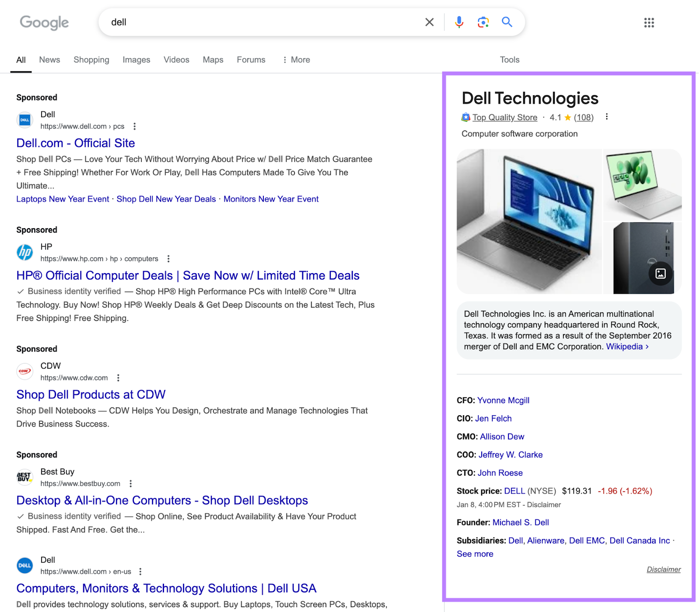Switch to the Images tab
Screen dimensions: 700x612
click(x=136, y=59)
